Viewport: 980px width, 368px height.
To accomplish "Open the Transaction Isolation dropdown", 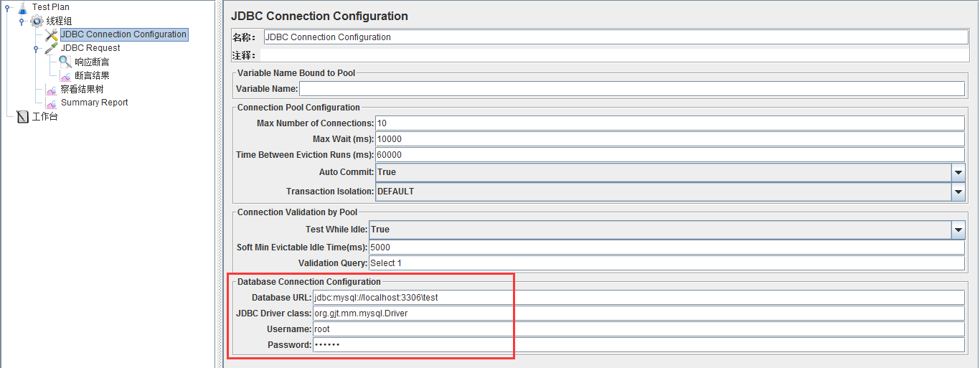I will pos(958,192).
